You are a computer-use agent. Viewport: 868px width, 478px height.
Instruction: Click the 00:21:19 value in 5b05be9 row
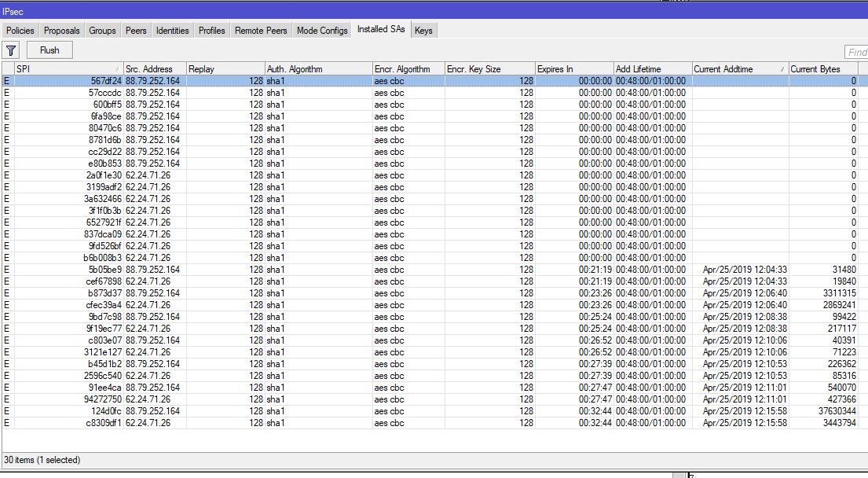[x=595, y=270]
